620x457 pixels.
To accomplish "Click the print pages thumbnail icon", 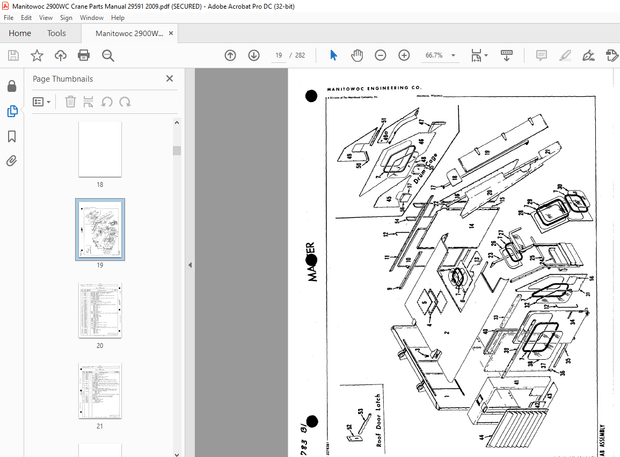I will [x=88, y=102].
